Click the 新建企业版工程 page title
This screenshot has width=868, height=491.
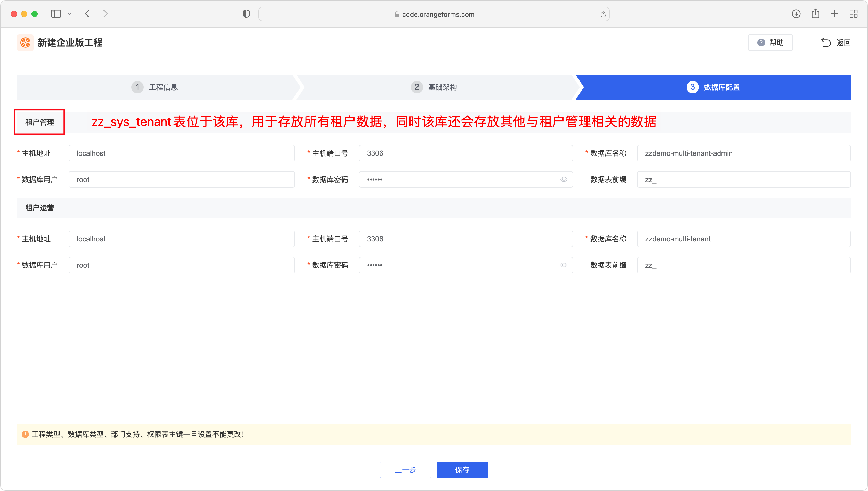(70, 43)
